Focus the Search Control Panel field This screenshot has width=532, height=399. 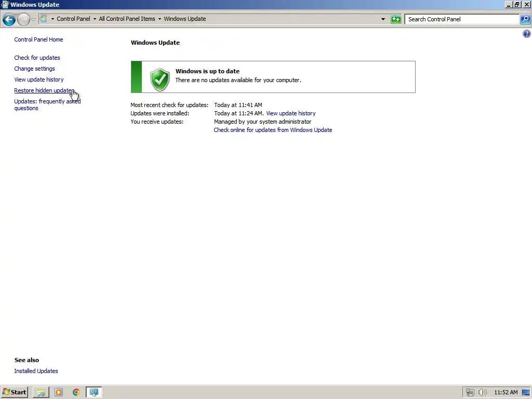point(462,19)
